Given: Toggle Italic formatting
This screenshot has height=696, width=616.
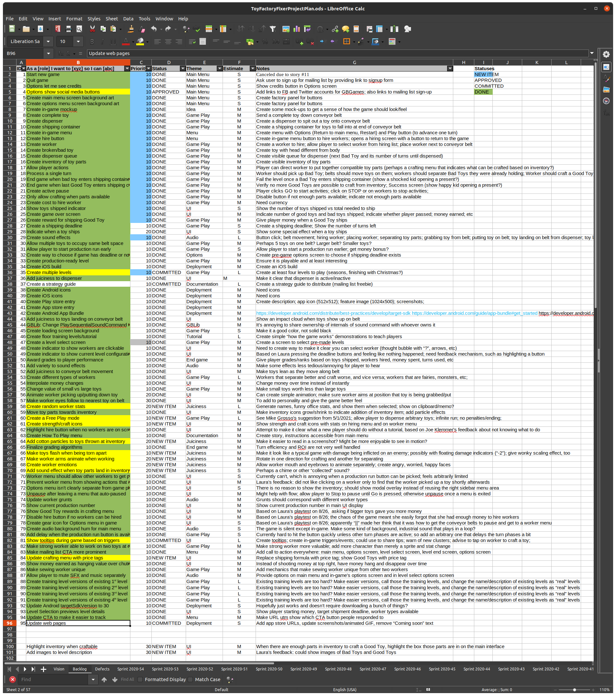Looking at the screenshot, I should [103, 41].
